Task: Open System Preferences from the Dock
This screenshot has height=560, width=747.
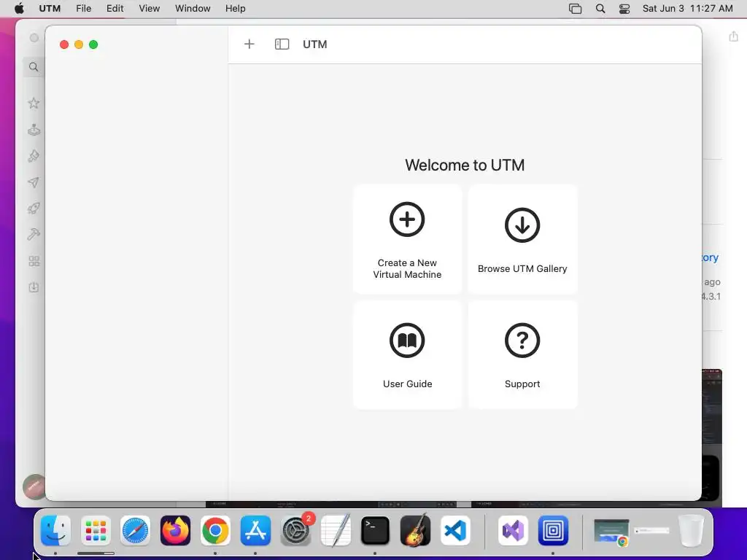Action: coord(295,531)
